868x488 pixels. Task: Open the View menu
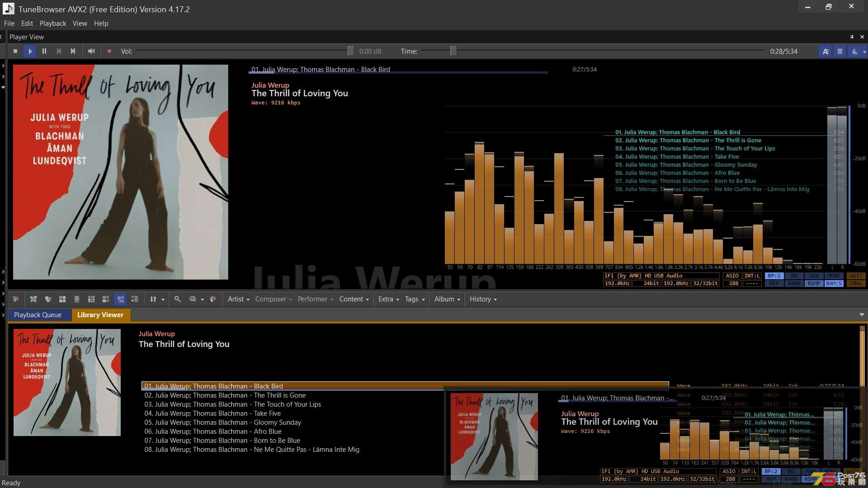click(x=80, y=23)
